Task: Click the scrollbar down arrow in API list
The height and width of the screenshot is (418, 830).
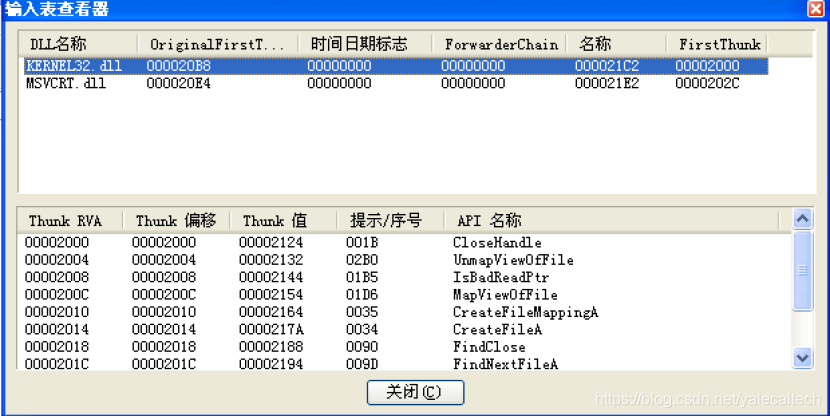Action: 802,358
